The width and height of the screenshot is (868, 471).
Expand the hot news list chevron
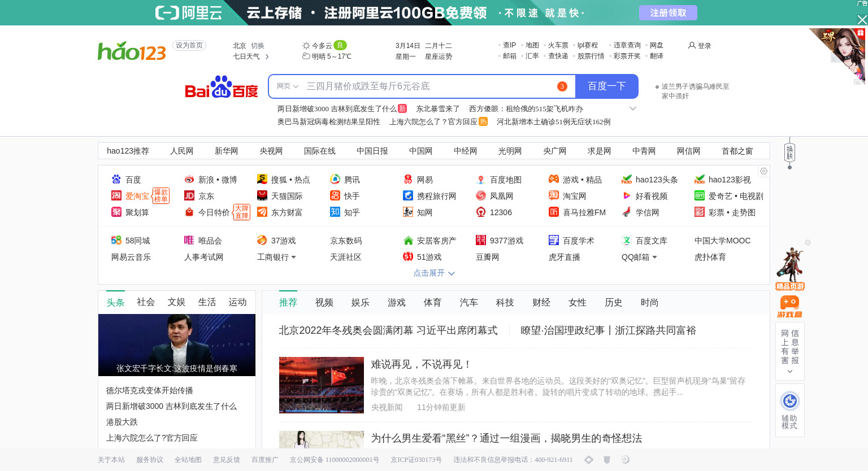tap(633, 108)
